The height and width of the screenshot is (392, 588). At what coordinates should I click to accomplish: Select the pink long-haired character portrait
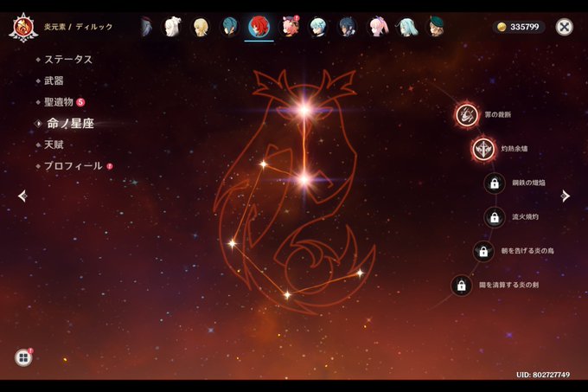tap(376, 27)
